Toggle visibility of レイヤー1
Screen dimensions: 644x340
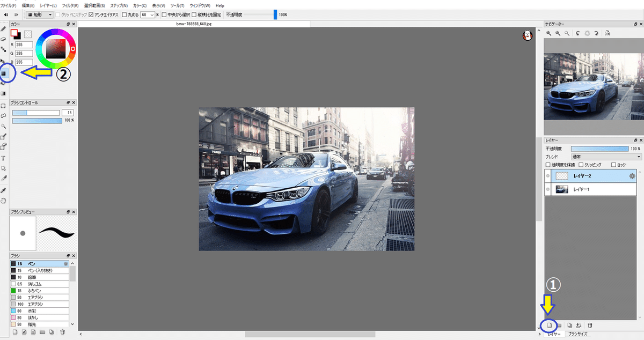point(548,189)
